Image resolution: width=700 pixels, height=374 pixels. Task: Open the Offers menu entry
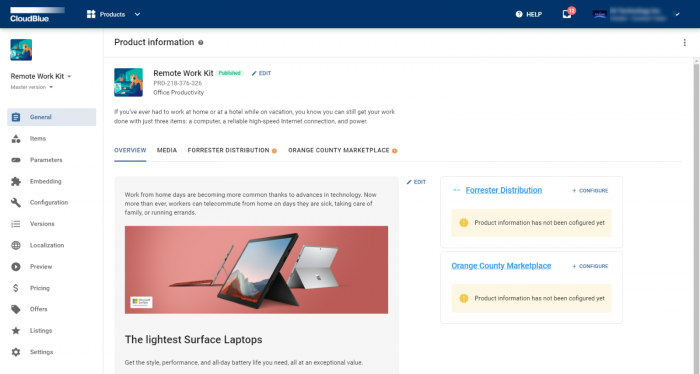coord(52,309)
